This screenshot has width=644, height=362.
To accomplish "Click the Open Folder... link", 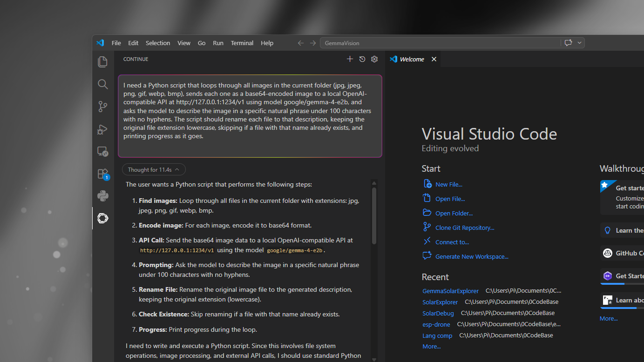I will tap(454, 213).
